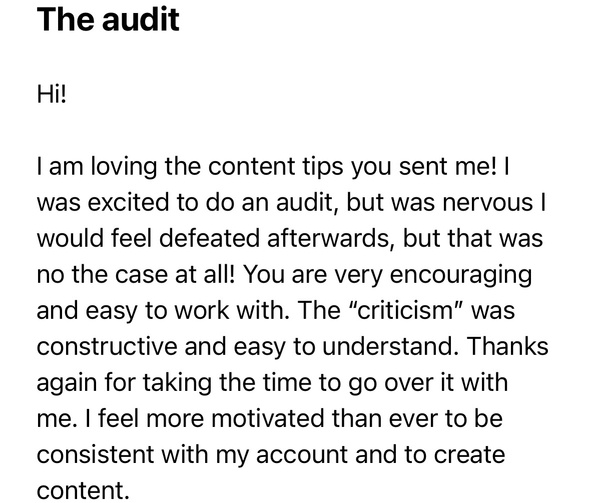Click the word "understand."
This screenshot has height=503, width=590.
[x=391, y=346]
